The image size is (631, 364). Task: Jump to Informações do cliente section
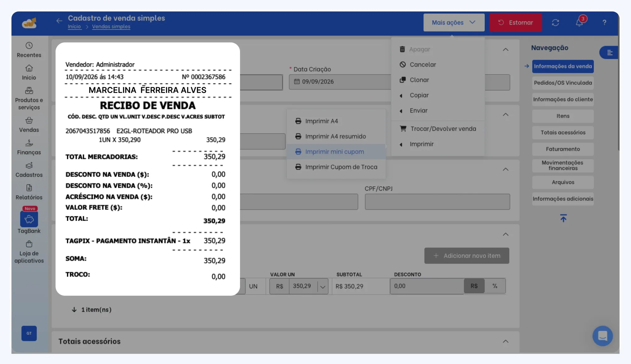(563, 99)
